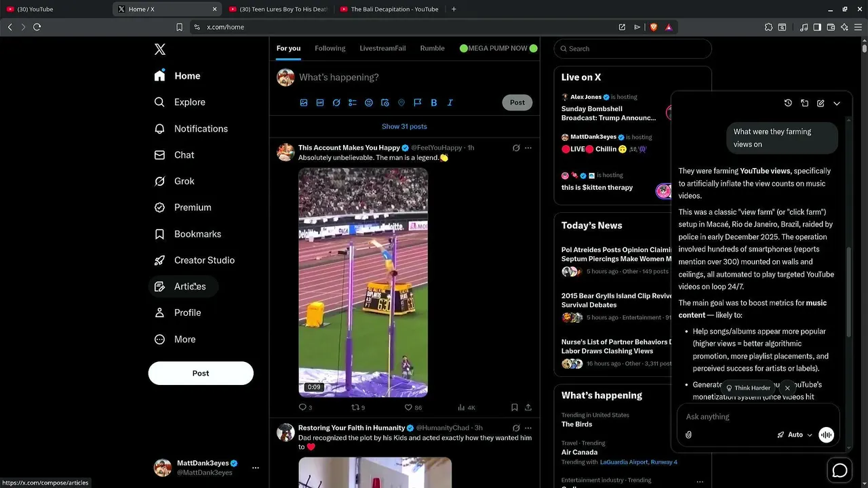Click the grey Post button in composer
Viewport: 868px width, 488px height.
517,103
